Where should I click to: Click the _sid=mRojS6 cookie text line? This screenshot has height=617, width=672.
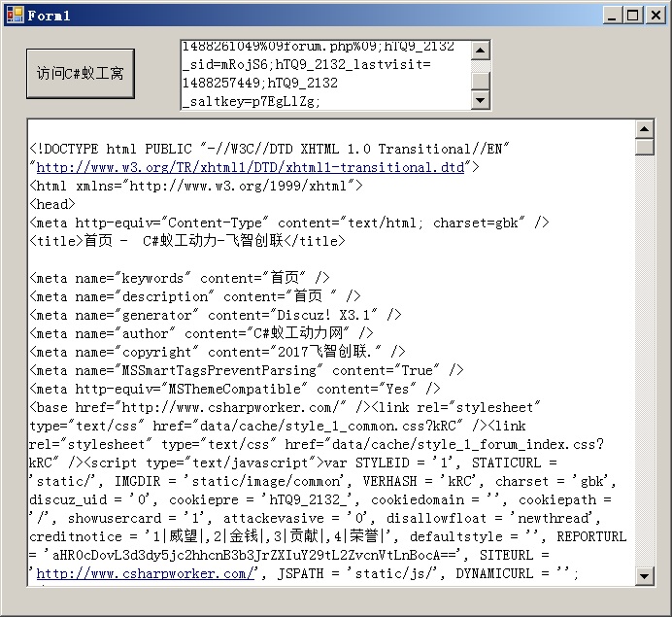[x=307, y=65]
